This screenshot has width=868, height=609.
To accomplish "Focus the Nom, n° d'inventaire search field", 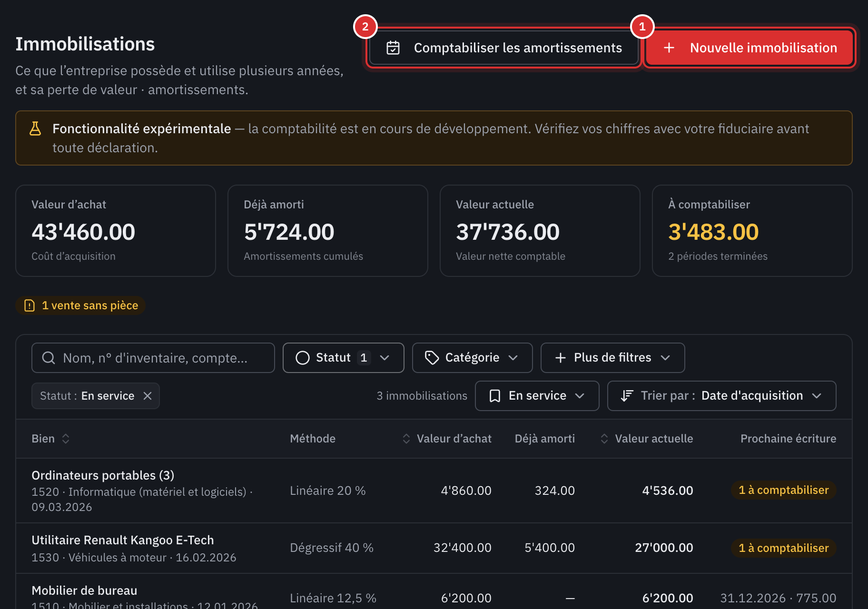I will pos(153,358).
